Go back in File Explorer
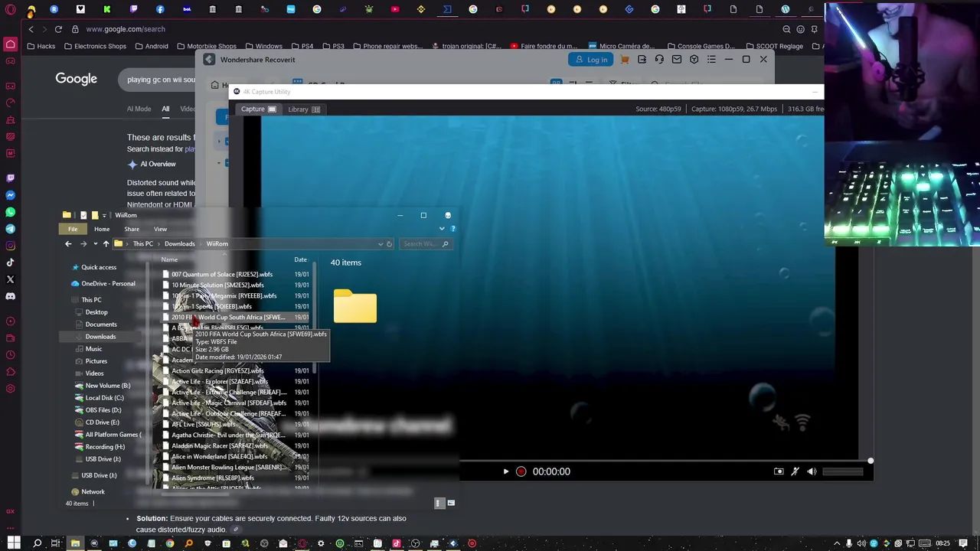Image resolution: width=980 pixels, height=551 pixels. coord(68,243)
